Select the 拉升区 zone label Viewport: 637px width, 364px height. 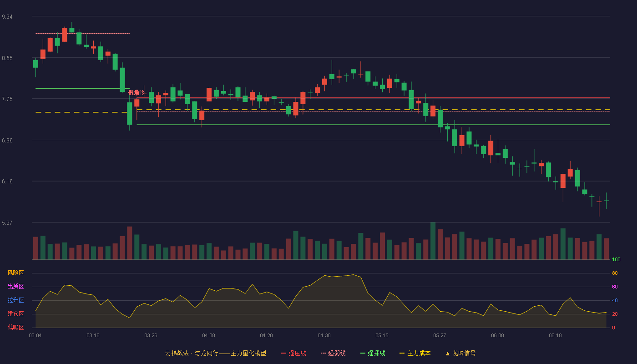15,300
